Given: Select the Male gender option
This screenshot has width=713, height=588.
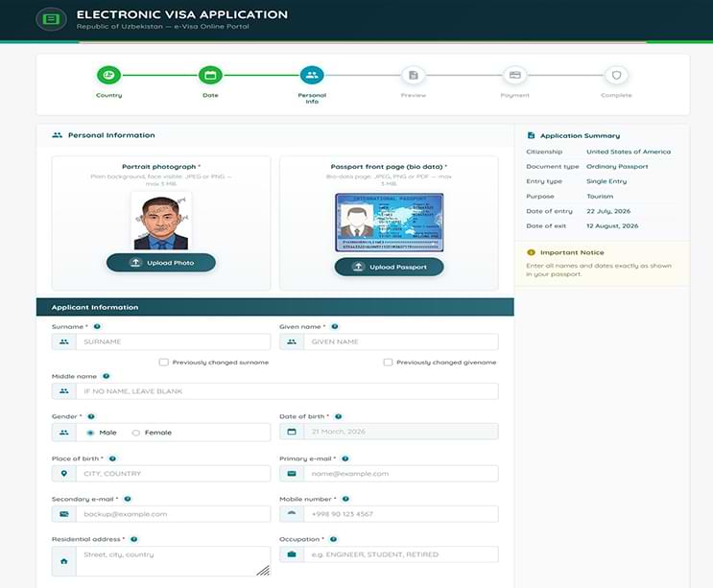Looking at the screenshot, I should coord(90,433).
